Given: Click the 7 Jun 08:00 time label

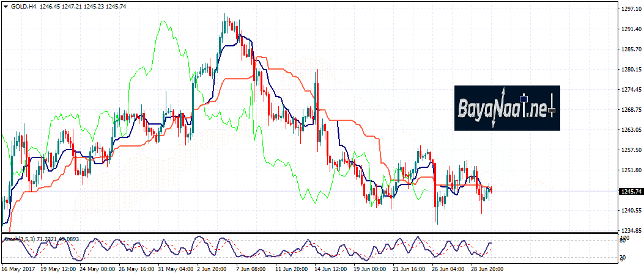Looking at the screenshot, I should 249,268.
